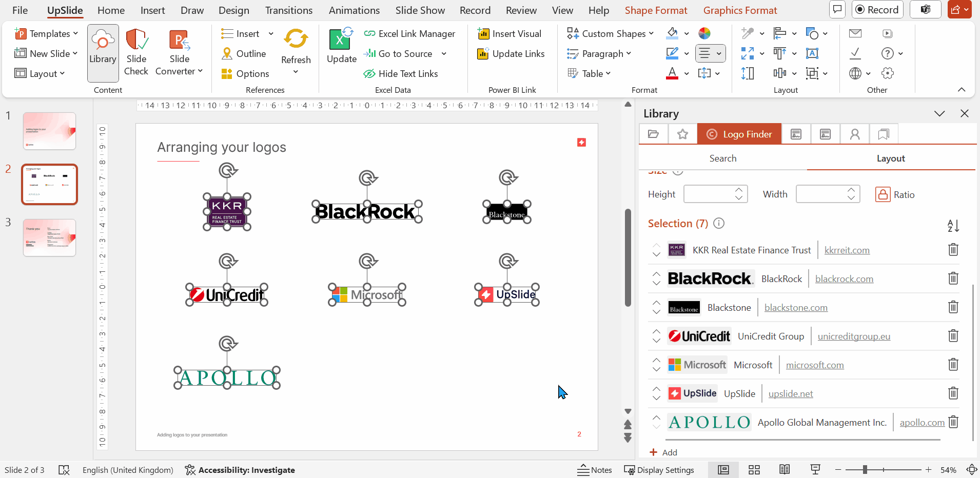Image resolution: width=980 pixels, height=478 pixels.
Task: Sort selection alphabetically A to Z
Action: coord(953,226)
